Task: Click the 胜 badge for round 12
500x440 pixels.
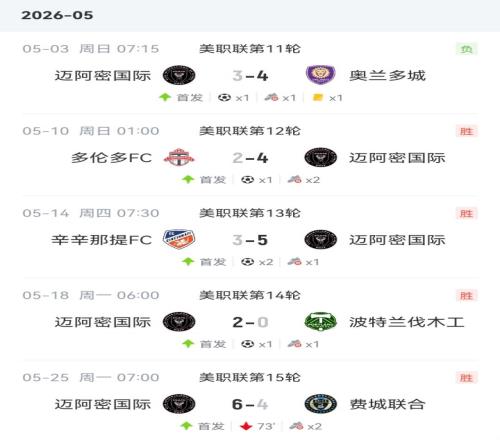Action: (467, 131)
